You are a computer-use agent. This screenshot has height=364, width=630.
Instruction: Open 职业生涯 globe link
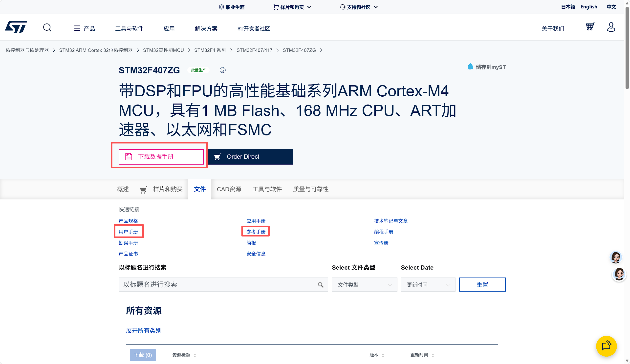click(232, 7)
